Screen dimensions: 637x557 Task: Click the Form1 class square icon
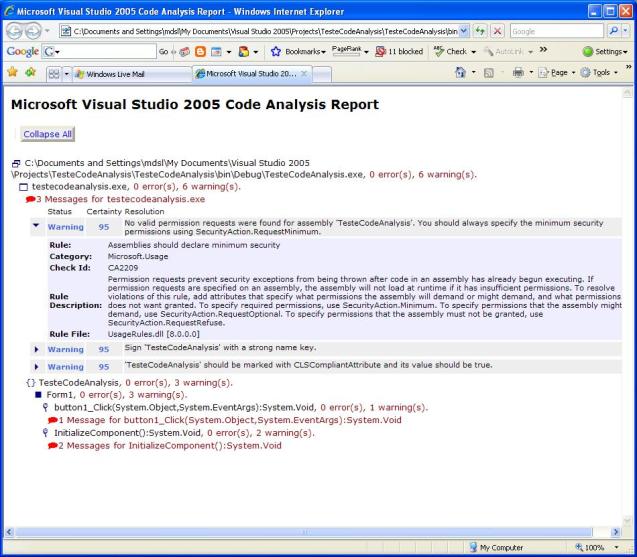38,396
